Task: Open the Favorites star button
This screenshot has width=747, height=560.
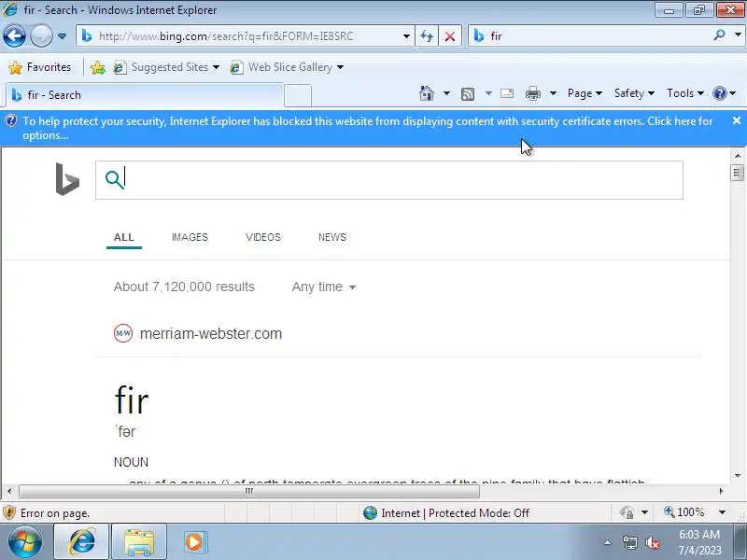Action: pos(39,67)
